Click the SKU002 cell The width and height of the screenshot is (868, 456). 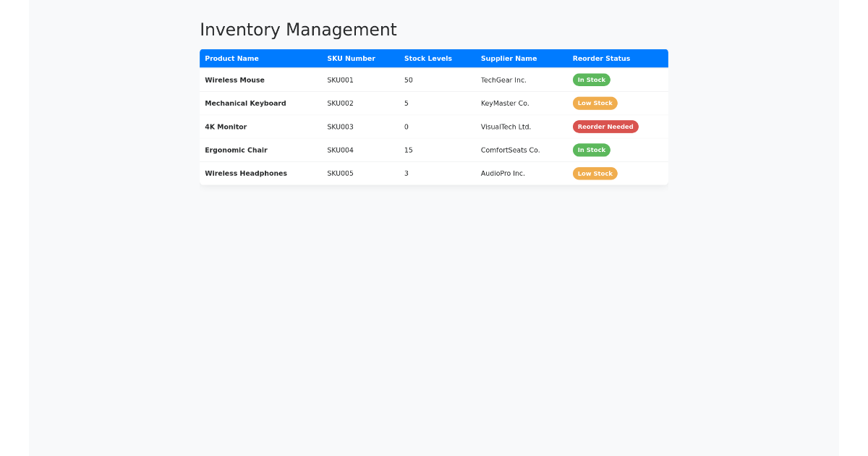(x=340, y=103)
